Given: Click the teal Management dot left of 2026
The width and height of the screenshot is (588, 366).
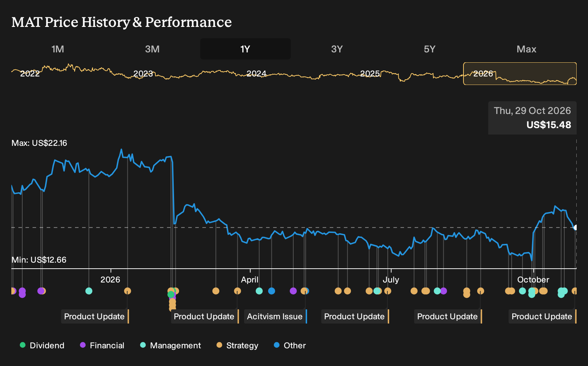Looking at the screenshot, I should [x=89, y=291].
